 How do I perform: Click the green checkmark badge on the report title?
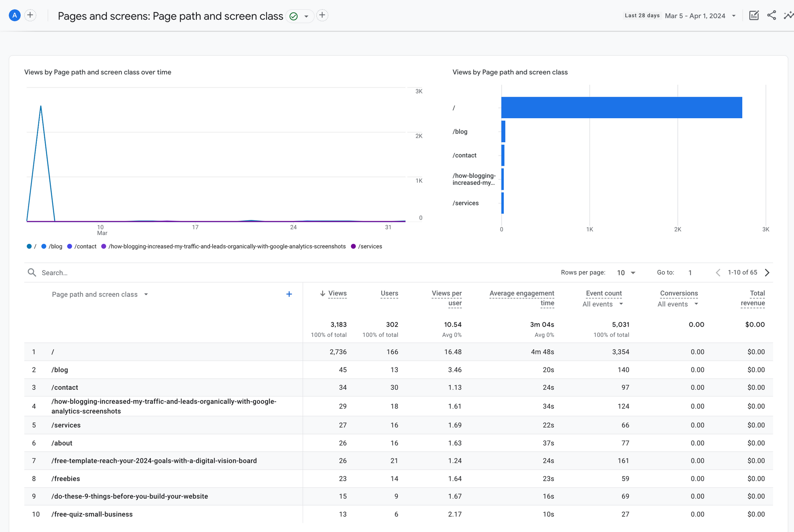294,16
